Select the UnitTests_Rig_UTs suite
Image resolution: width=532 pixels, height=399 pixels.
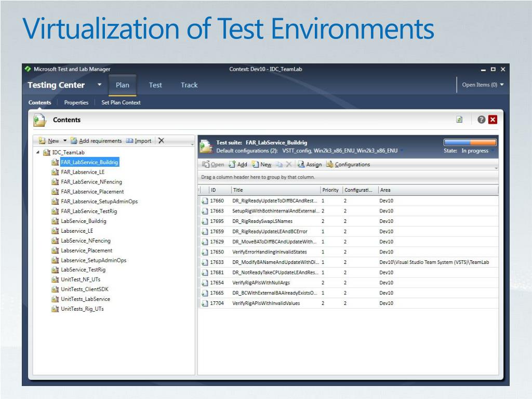coord(83,309)
